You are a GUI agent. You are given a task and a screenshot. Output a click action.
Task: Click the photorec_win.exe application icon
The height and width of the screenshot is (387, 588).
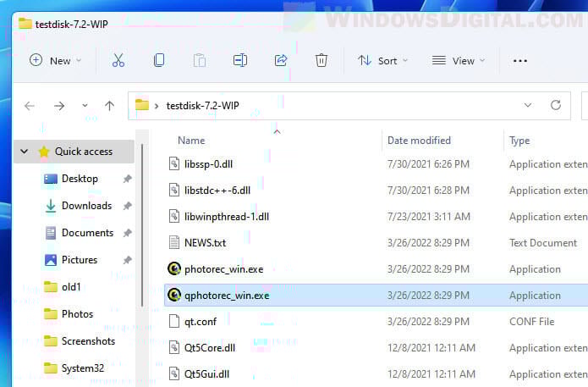pos(174,268)
